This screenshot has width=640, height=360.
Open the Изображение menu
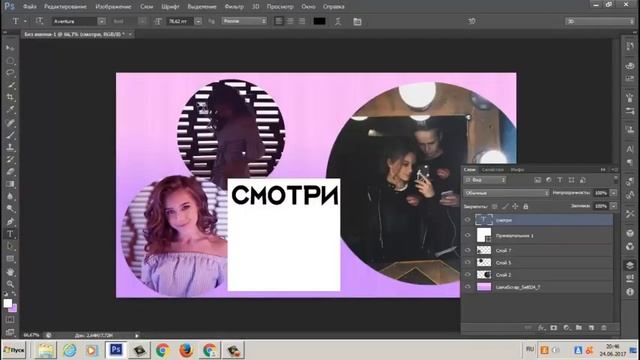tap(113, 7)
